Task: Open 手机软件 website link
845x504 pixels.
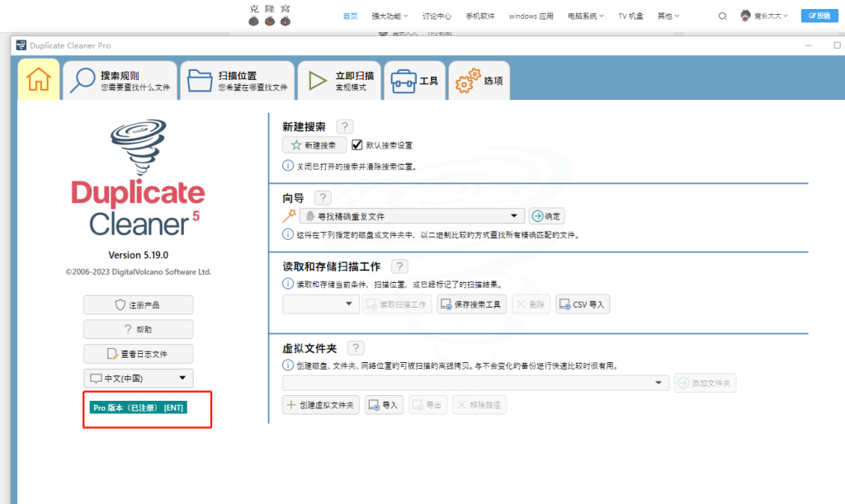Action: coord(480,16)
